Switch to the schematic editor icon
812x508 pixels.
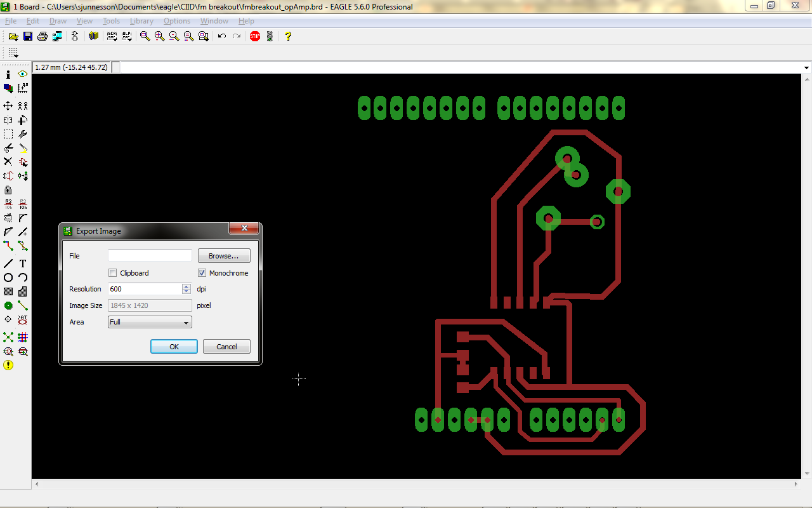75,36
